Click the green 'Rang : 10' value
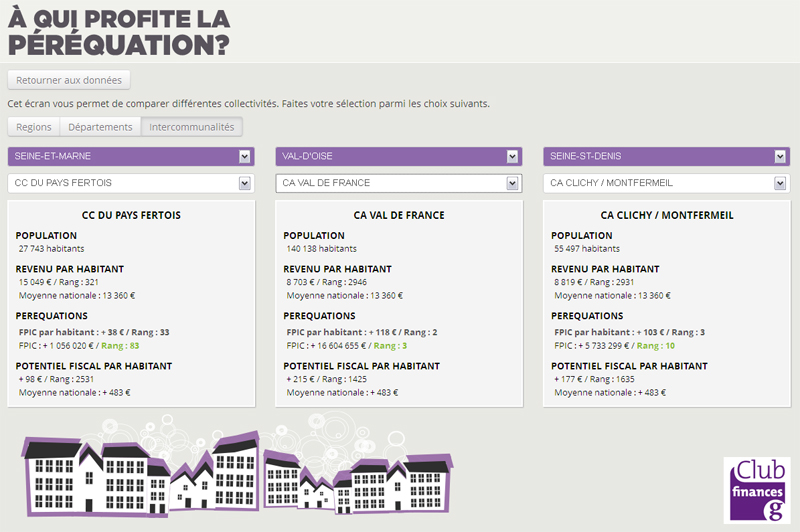 pos(656,345)
